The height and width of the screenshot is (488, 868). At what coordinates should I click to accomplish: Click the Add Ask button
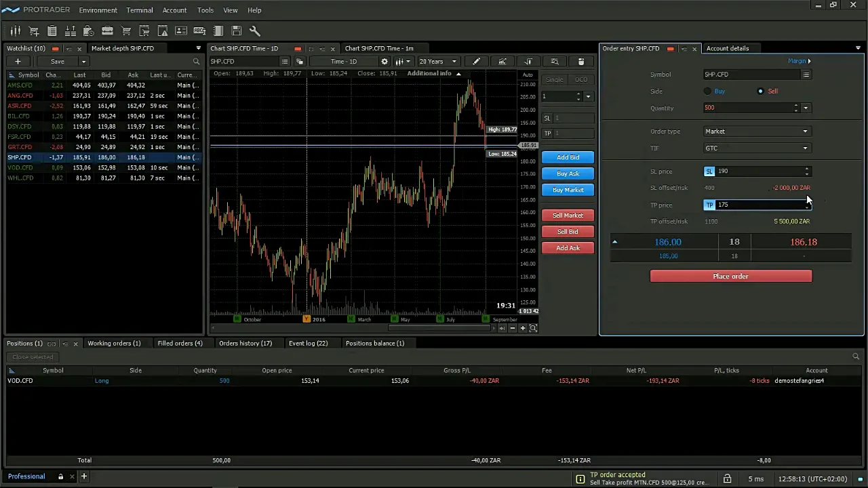(x=568, y=248)
